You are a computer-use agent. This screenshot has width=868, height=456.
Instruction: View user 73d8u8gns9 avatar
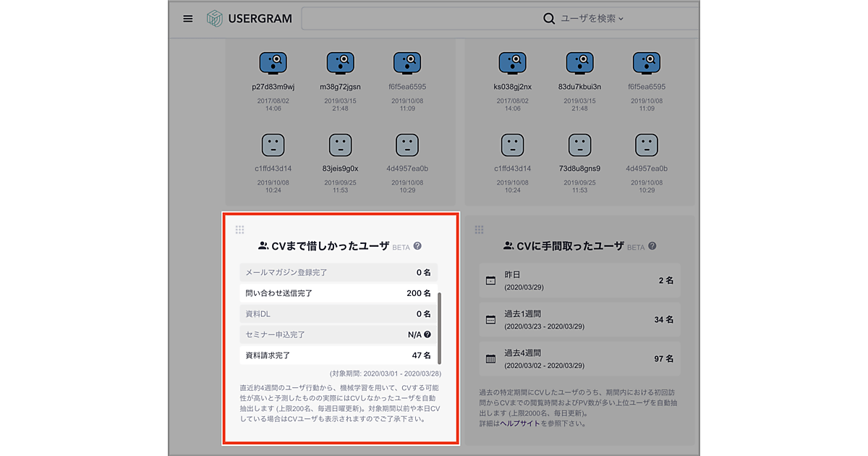pyautogui.click(x=579, y=145)
